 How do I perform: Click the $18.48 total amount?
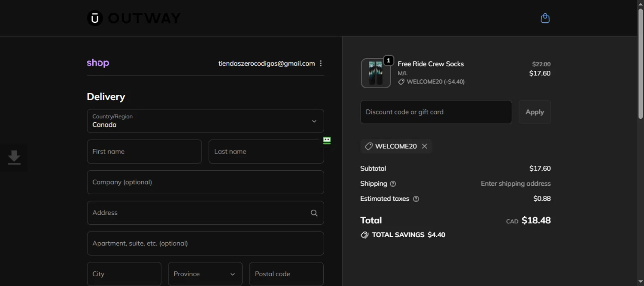536,220
